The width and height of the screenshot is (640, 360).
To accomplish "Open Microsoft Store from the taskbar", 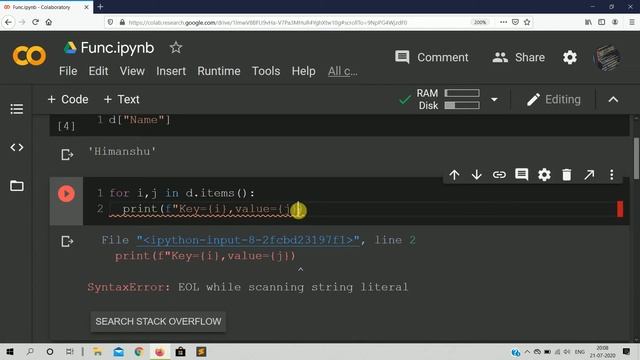I will [180, 352].
